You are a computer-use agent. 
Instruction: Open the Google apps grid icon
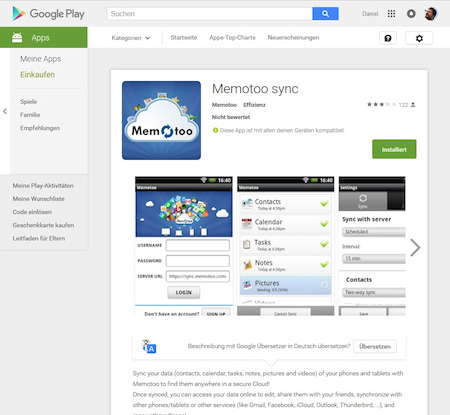pos(391,14)
